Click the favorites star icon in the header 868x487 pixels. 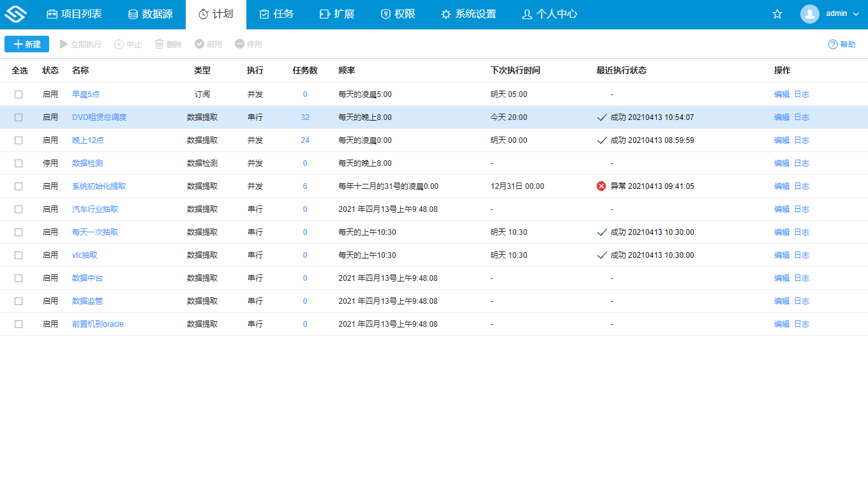coord(777,13)
